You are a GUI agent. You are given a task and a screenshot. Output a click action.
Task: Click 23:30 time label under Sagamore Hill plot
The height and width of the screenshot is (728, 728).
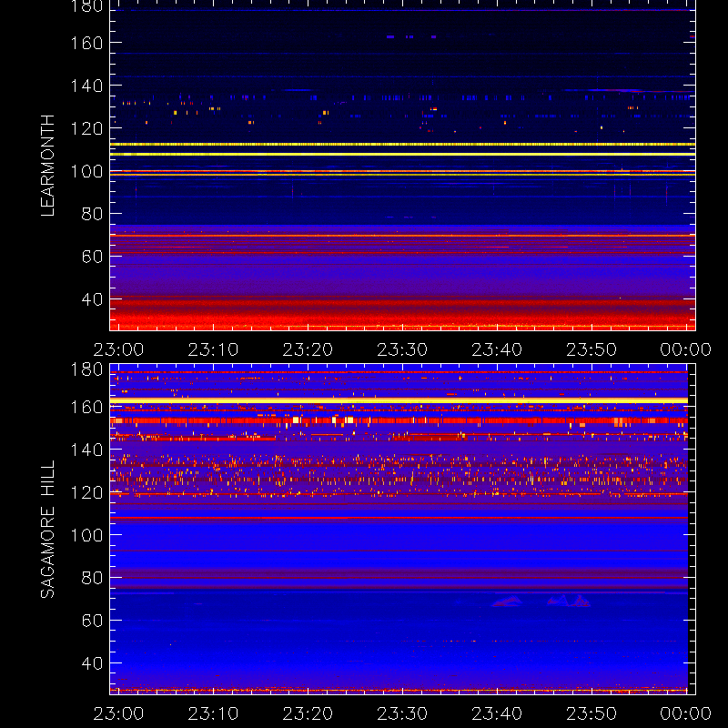[402, 713]
